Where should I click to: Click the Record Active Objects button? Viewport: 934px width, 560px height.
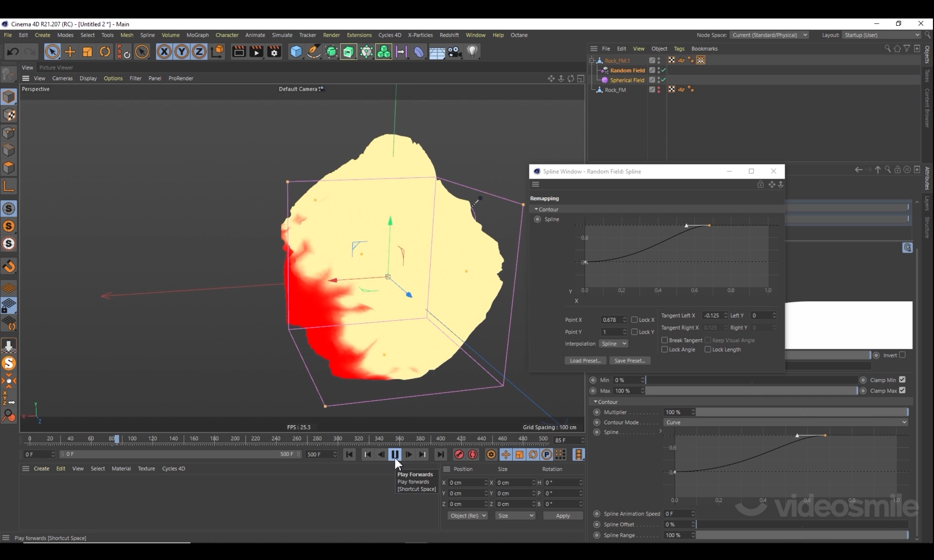[459, 454]
